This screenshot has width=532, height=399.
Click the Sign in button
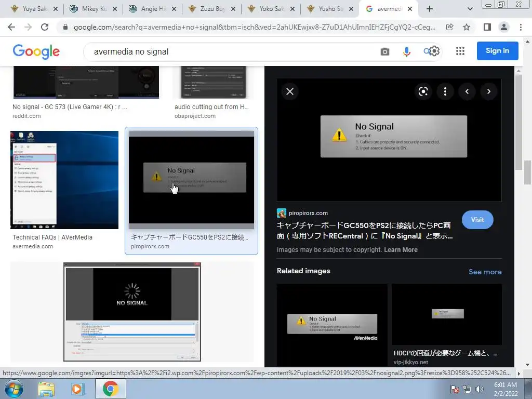497,51
